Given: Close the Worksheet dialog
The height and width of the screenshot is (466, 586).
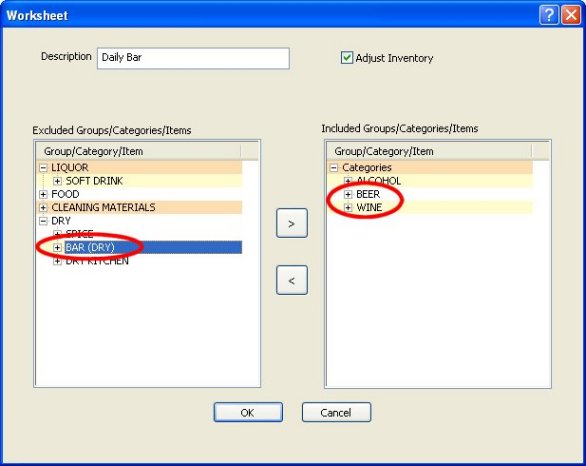Looking at the screenshot, I should point(571,15).
